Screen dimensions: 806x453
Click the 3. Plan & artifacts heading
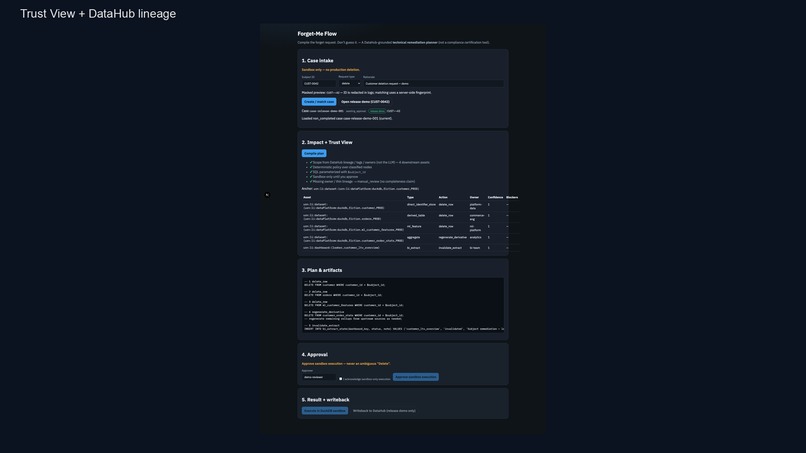(322, 270)
